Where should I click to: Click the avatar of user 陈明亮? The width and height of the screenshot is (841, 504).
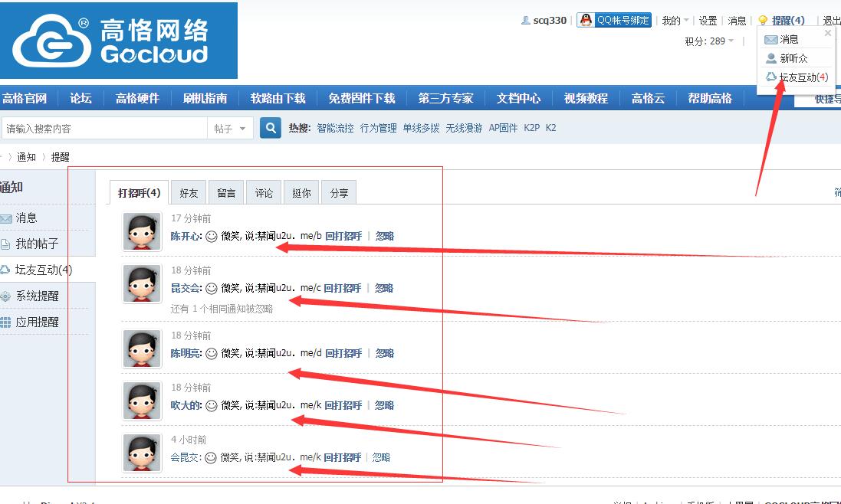click(143, 349)
